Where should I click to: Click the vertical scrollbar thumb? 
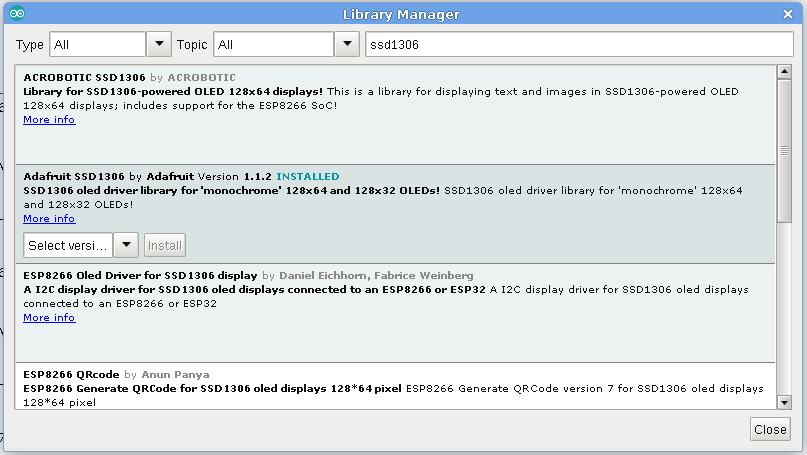click(x=785, y=150)
